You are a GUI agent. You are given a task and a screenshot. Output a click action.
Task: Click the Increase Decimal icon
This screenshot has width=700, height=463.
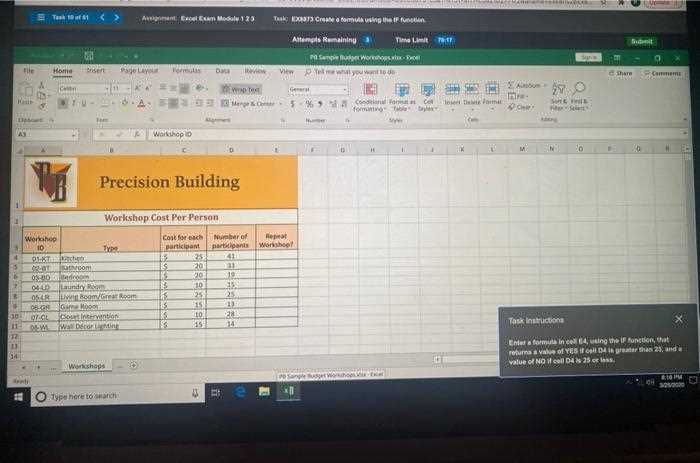[333, 104]
